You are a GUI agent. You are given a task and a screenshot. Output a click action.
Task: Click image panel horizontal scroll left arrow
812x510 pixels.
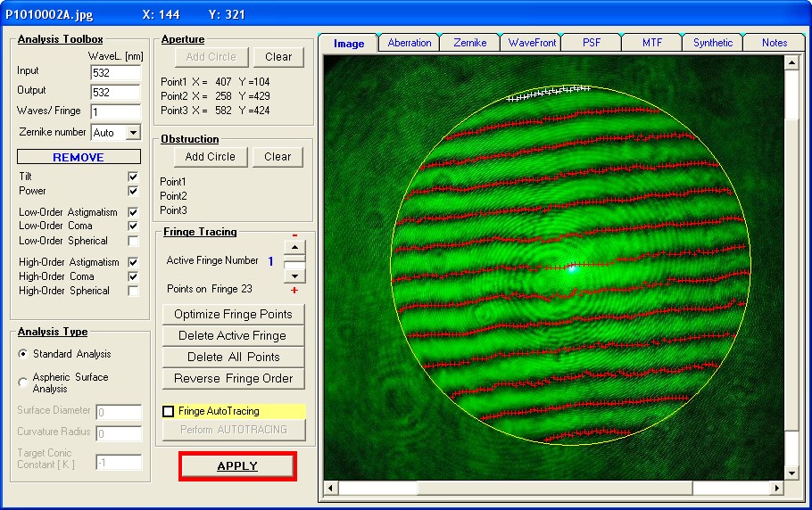coord(331,487)
